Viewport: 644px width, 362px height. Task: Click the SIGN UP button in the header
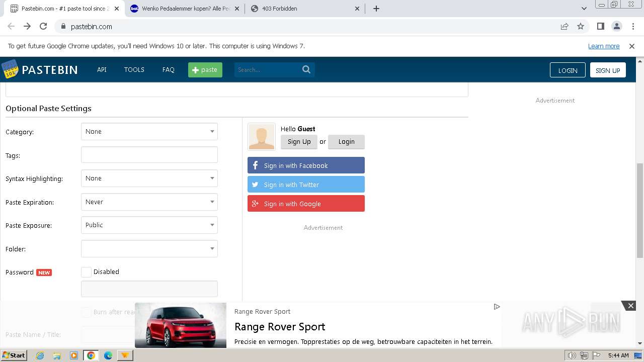pyautogui.click(x=608, y=70)
